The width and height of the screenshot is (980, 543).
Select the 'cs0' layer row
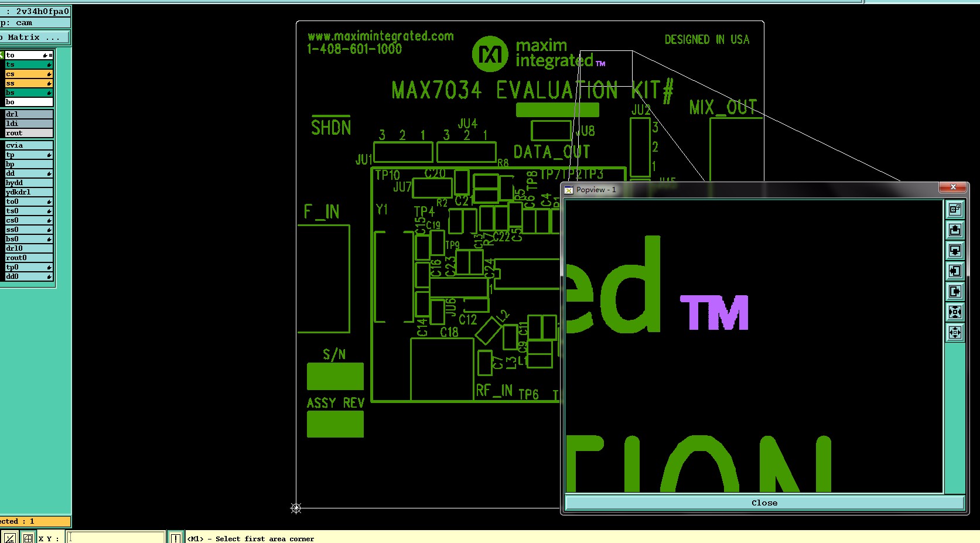point(29,220)
